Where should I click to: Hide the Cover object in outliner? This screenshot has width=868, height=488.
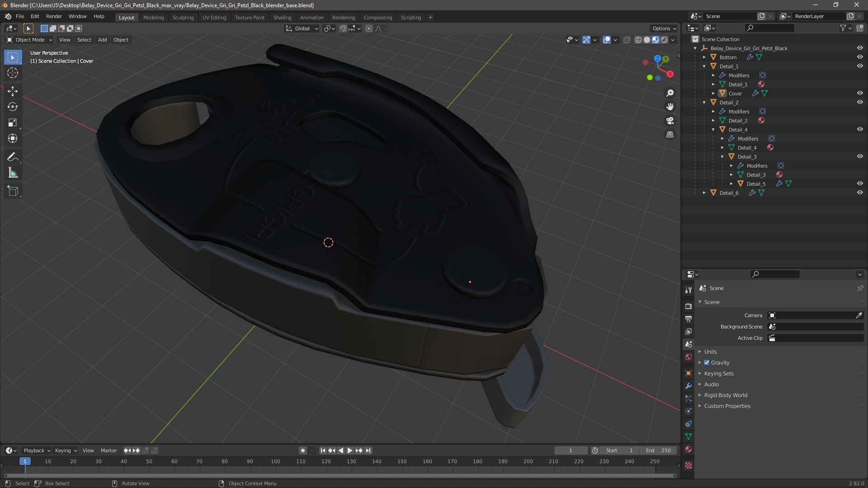(x=860, y=94)
